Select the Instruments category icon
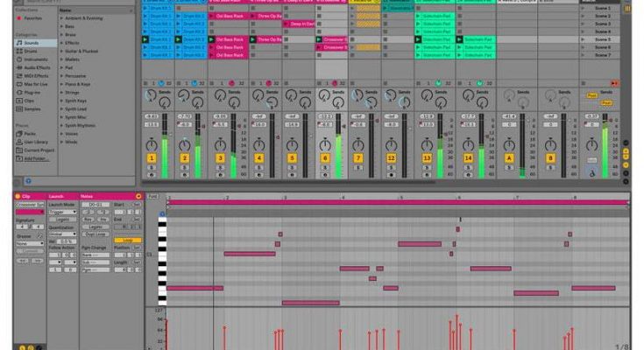Screen dimensions: 644x350 [33, 59]
